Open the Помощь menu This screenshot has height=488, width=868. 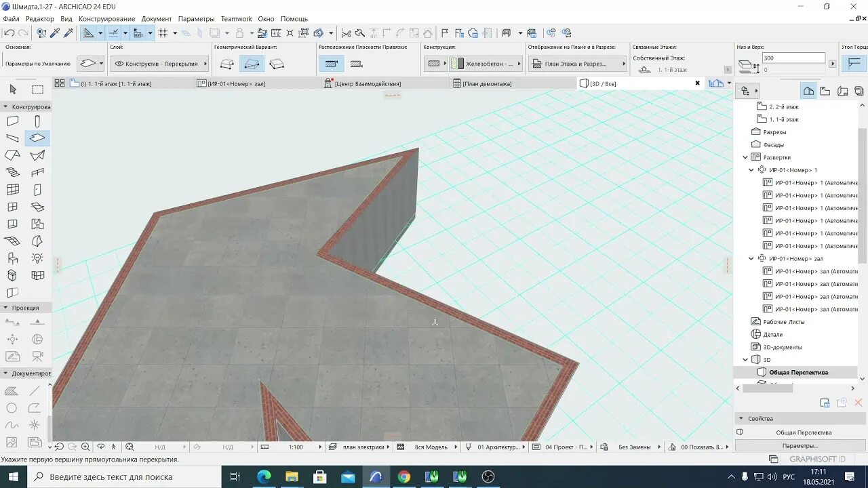[x=294, y=19]
